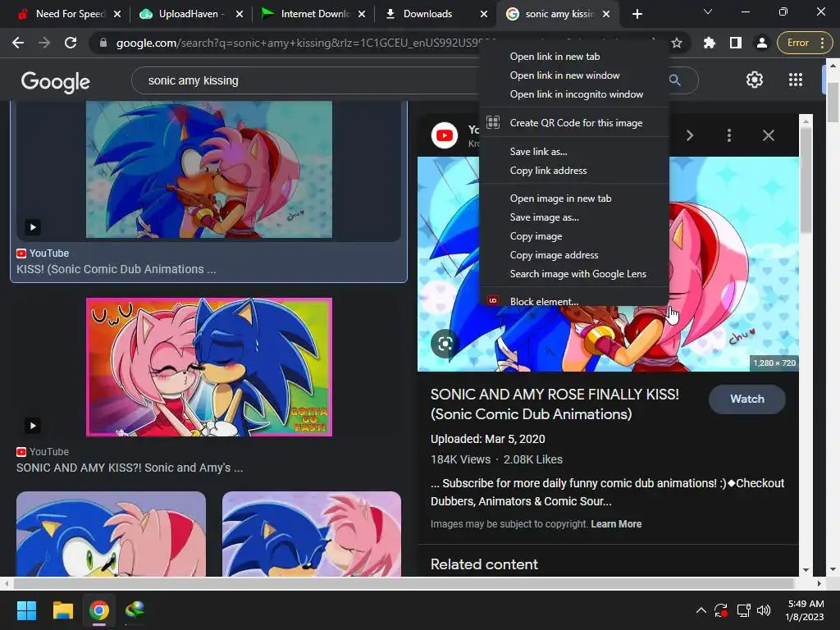Open Internet Download Manager taskbar icon
Viewport: 840px width, 630px height.
click(x=135, y=610)
